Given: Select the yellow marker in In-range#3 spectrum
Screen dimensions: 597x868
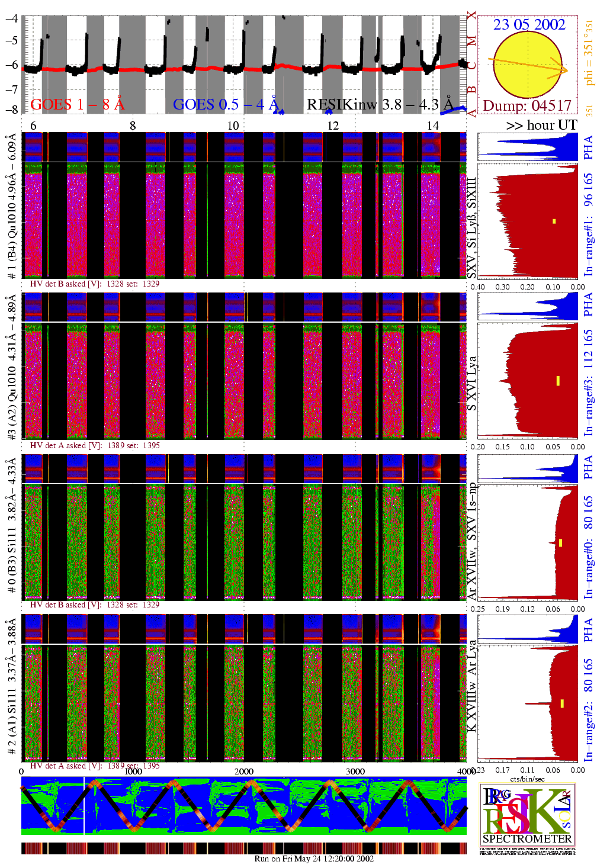Looking at the screenshot, I should coord(558,381).
